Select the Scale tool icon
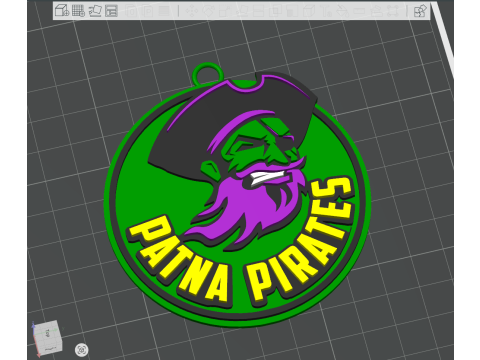The image size is (480, 360). coord(225,11)
